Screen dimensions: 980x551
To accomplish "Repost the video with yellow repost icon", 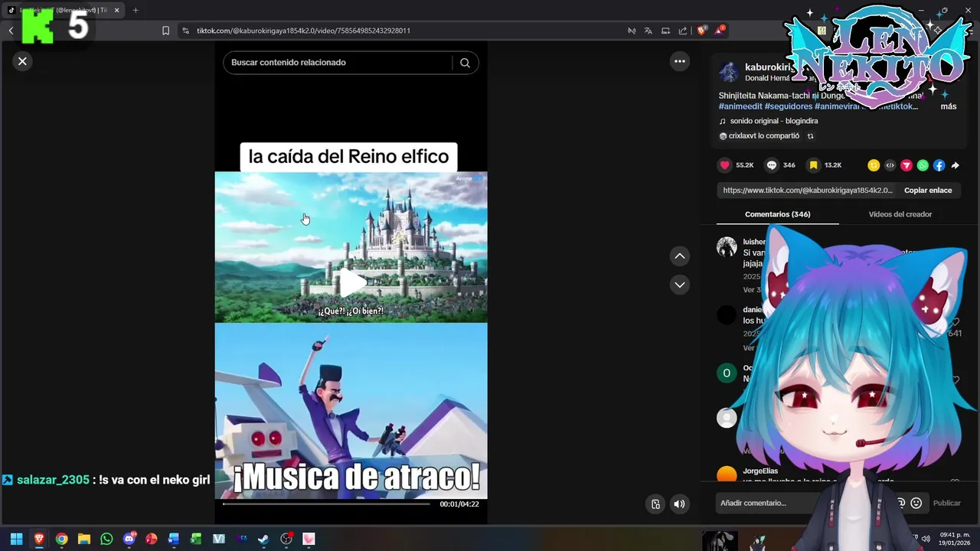I will 874,165.
